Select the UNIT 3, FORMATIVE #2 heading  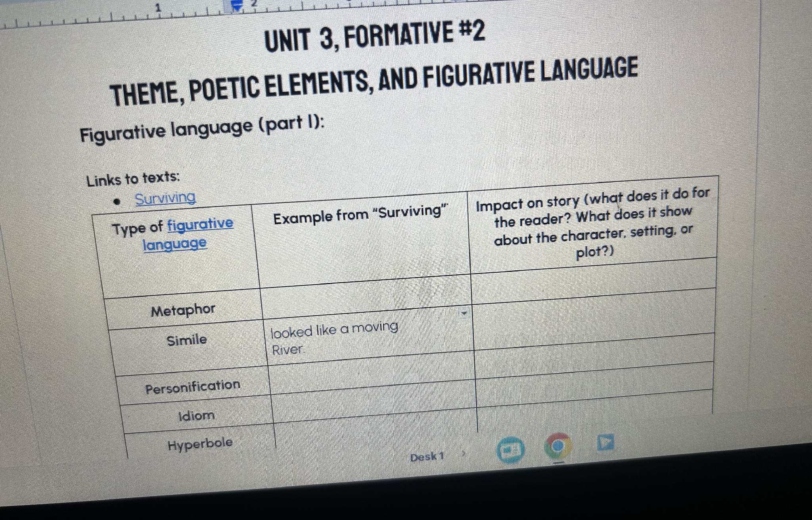point(374,38)
